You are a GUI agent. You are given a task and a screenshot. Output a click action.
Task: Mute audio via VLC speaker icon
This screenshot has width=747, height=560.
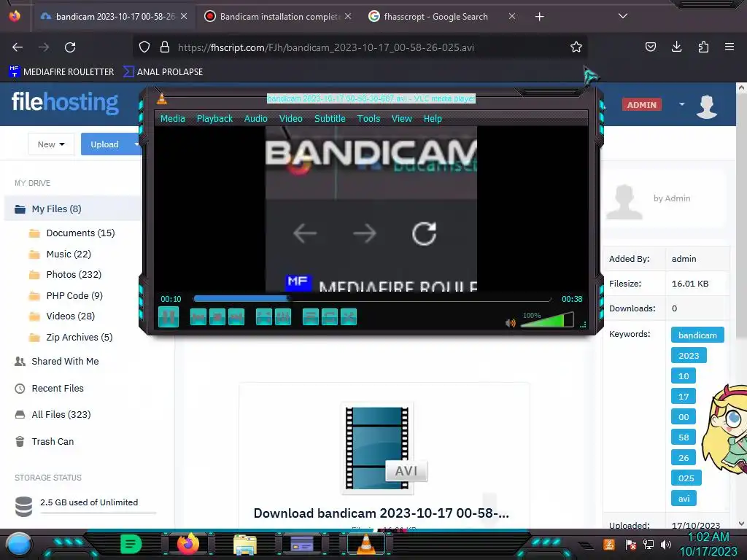[x=510, y=323]
